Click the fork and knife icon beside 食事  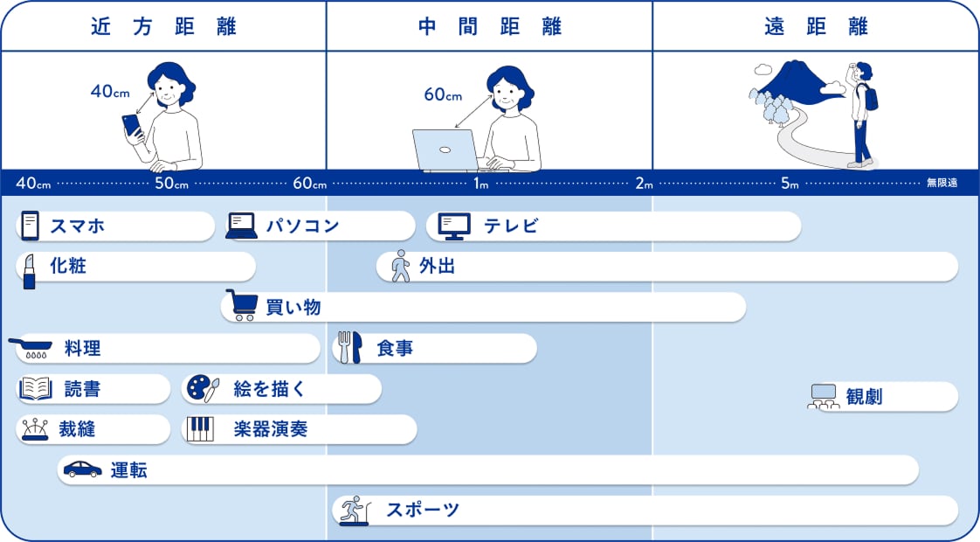tap(350, 347)
